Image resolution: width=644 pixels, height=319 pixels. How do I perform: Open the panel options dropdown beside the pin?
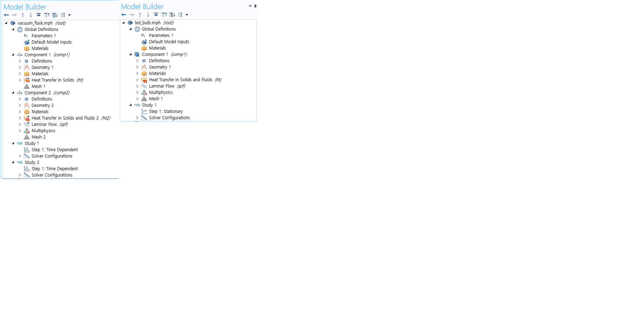pos(250,6)
